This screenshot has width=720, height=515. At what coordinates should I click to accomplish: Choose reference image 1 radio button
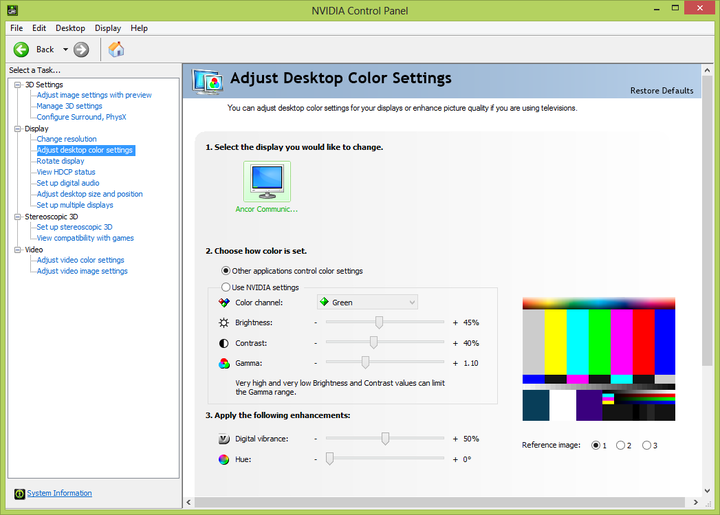(596, 445)
